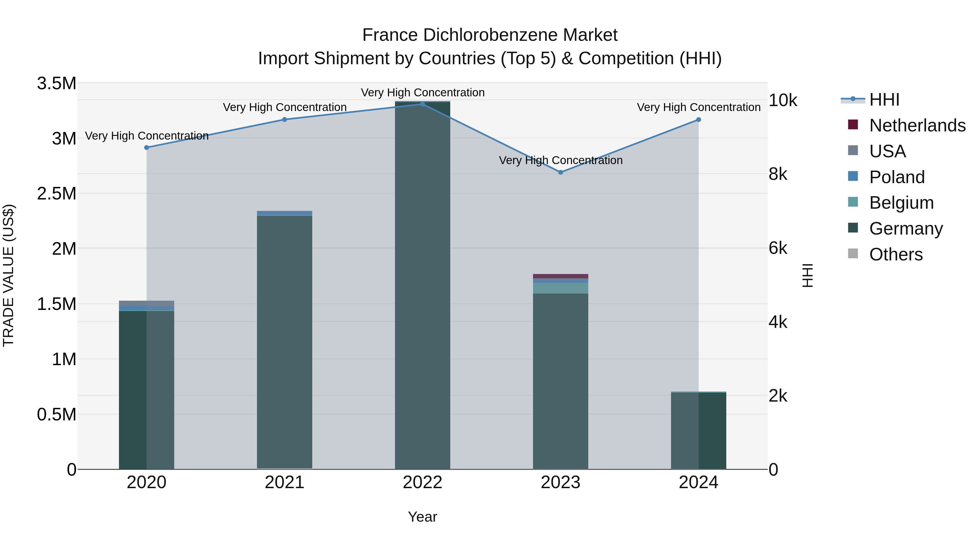Click the 3M y-axis tick label
The width and height of the screenshot is (980, 551).
(x=64, y=138)
